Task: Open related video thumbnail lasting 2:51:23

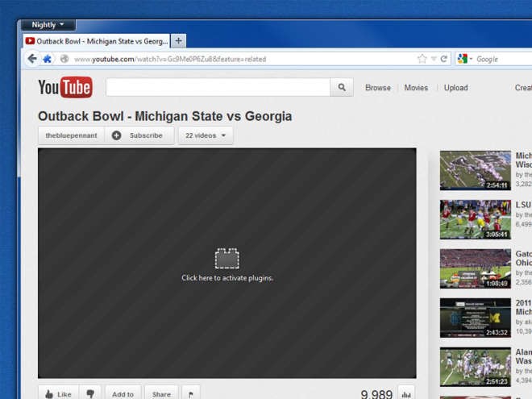Action: pyautogui.click(x=476, y=367)
